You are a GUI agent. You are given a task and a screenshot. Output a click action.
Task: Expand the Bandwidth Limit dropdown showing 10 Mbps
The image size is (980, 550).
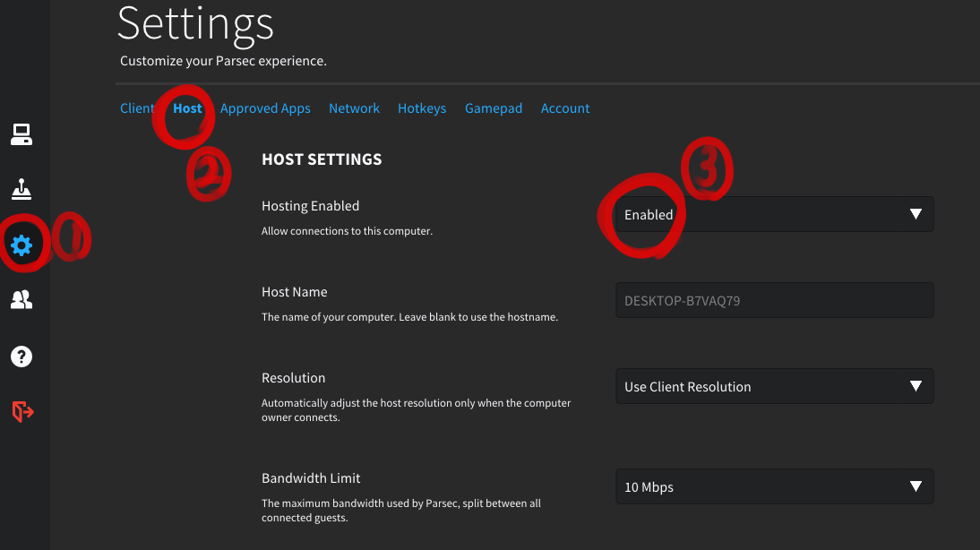(x=774, y=486)
